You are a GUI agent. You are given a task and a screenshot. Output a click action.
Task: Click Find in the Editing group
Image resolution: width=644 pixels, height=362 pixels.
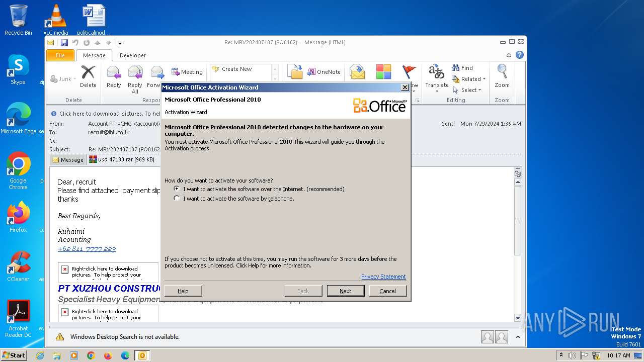[x=462, y=68]
